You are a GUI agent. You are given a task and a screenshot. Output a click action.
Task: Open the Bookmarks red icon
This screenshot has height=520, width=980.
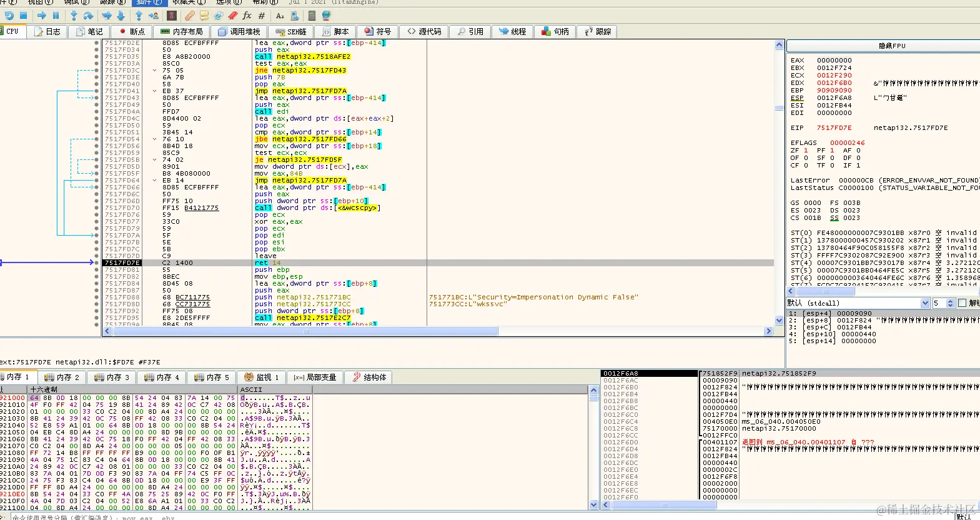pos(233,16)
